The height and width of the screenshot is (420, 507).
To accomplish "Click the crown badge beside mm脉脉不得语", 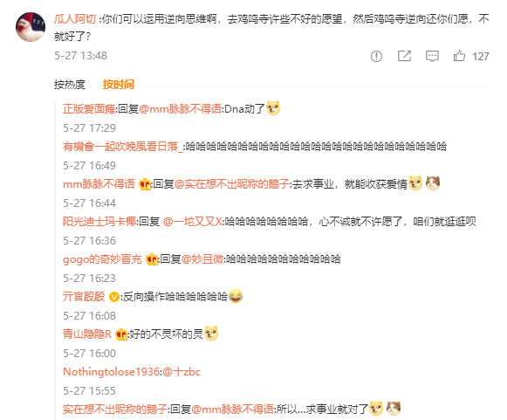I will pyautogui.click(x=145, y=184).
